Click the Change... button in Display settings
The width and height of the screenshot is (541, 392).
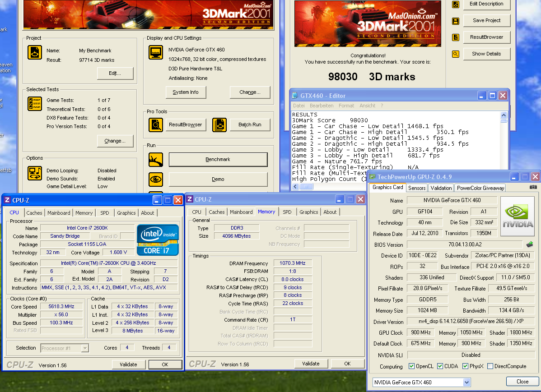(x=250, y=92)
